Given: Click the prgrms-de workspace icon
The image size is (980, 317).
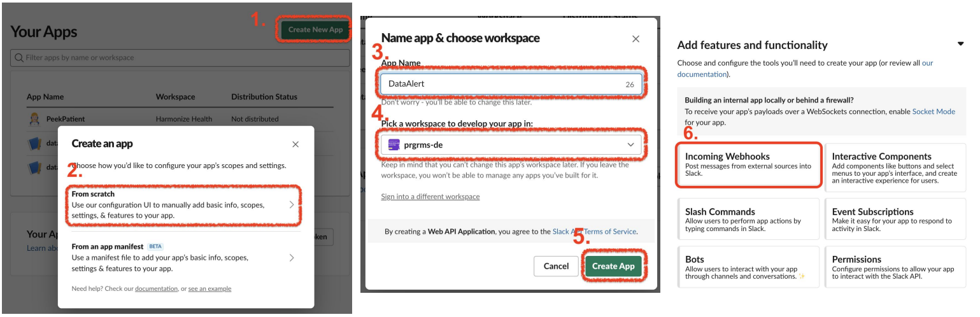Looking at the screenshot, I should click(394, 144).
